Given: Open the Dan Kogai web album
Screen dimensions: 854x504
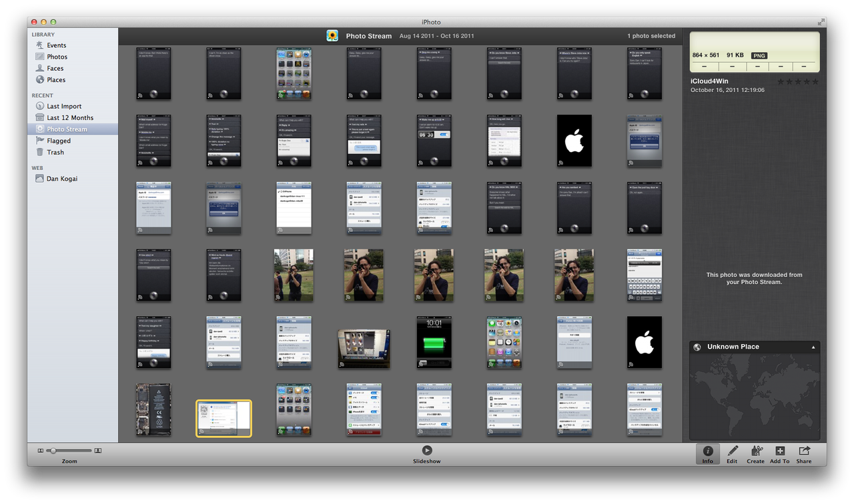Looking at the screenshot, I should (61, 179).
